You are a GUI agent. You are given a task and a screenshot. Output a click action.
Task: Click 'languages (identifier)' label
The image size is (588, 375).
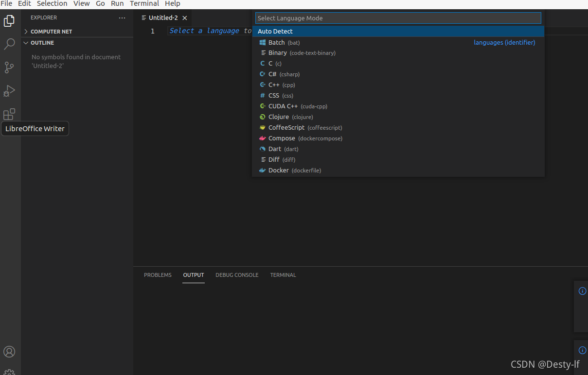click(x=504, y=43)
